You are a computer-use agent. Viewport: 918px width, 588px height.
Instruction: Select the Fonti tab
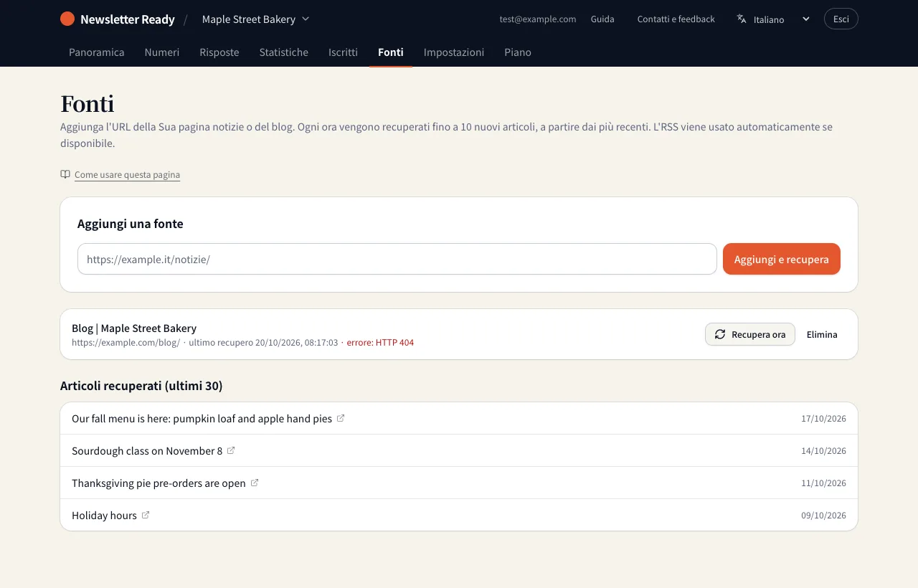coord(391,52)
